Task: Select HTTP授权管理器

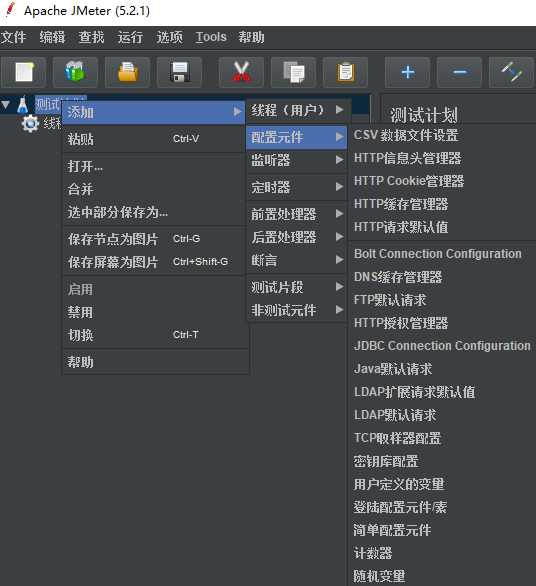Action: point(401,323)
